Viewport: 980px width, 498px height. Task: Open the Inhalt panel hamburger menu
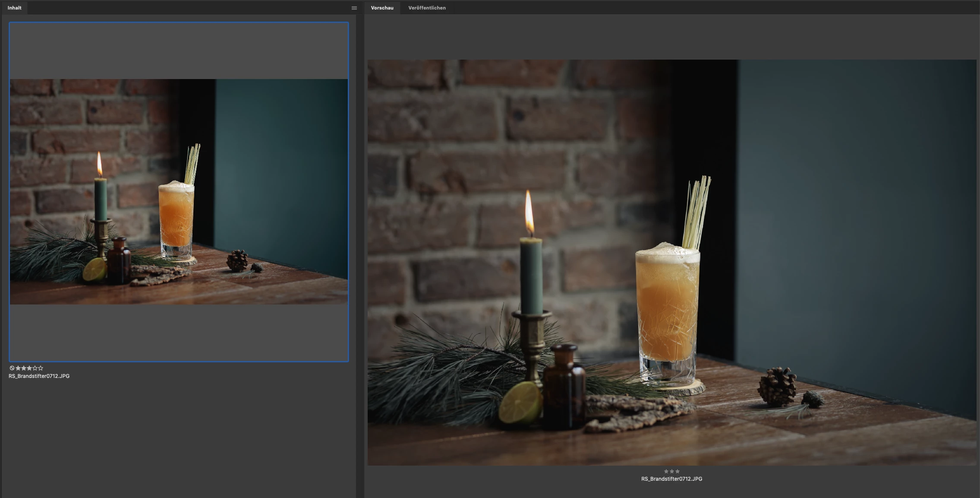(x=354, y=8)
